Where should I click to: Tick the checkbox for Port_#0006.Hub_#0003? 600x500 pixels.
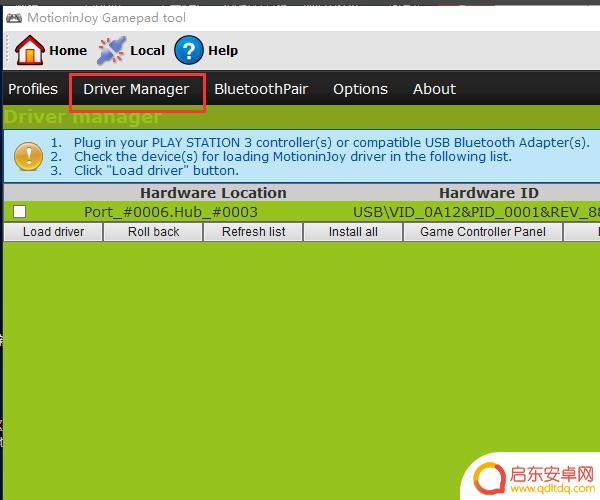(20, 212)
